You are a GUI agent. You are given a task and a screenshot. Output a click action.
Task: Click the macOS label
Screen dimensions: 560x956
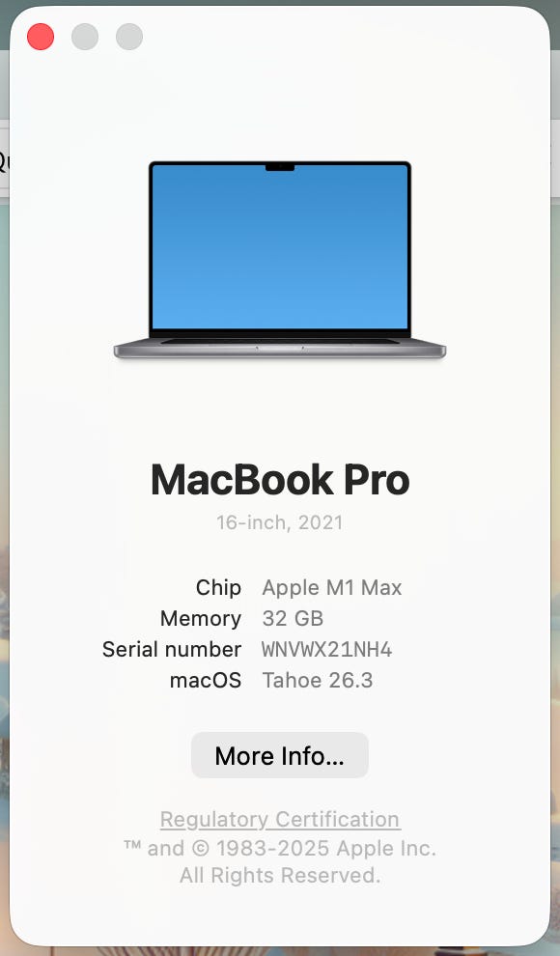[206, 681]
